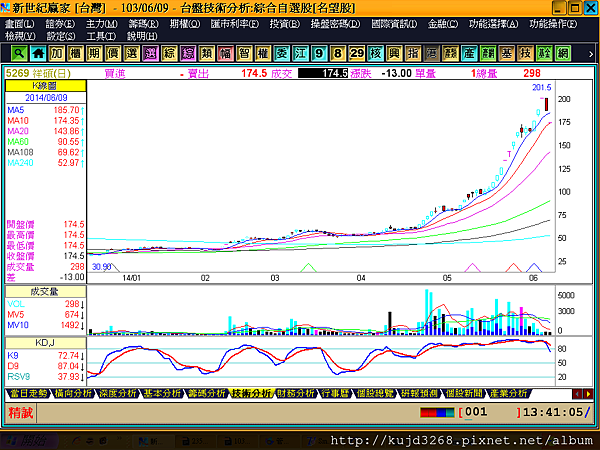The image size is (600, 450).
Task: Click the 櫃 toolbar icon
Action: 75,53
